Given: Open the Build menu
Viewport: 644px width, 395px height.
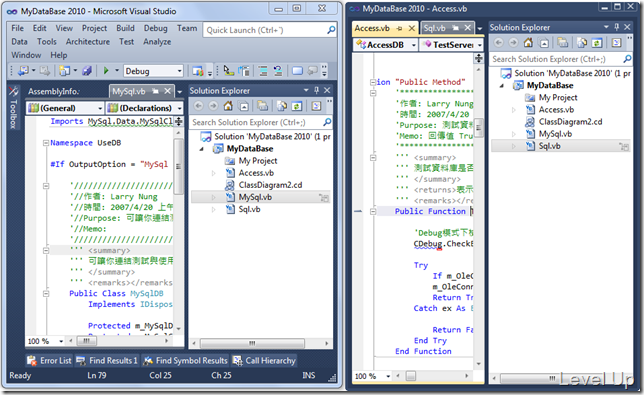Looking at the screenshot, I should 125,28.
